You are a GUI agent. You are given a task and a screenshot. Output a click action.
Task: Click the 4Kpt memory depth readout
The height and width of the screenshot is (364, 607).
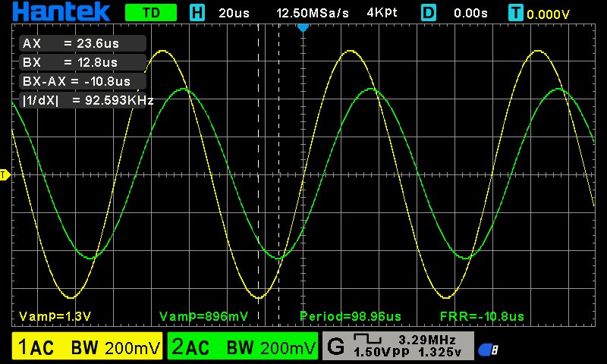click(x=382, y=13)
